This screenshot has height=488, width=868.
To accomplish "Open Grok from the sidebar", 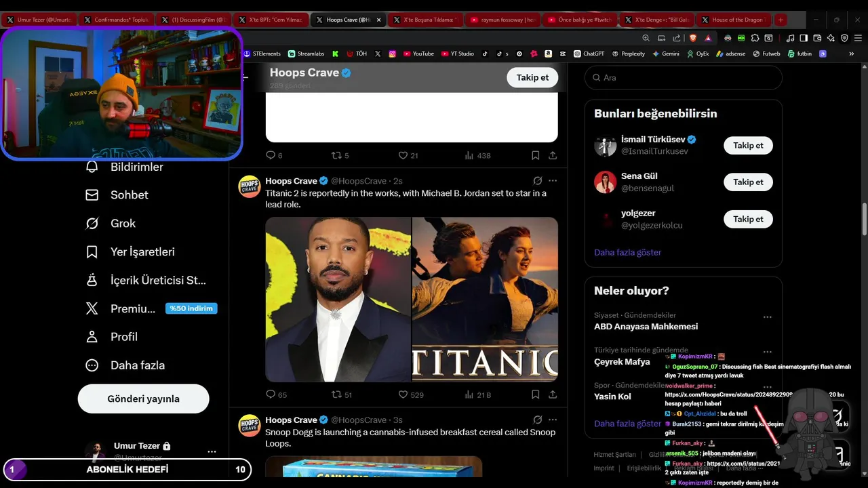I will pos(110,223).
